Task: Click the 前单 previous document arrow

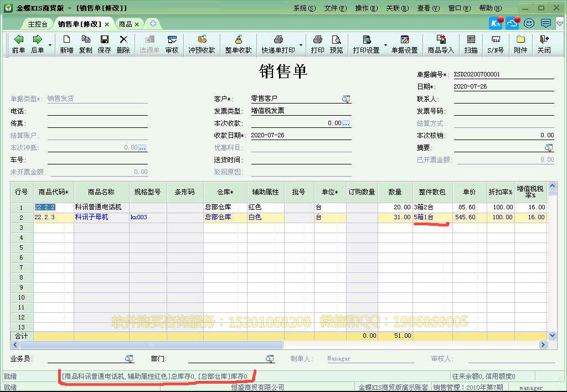Action: tap(18, 44)
